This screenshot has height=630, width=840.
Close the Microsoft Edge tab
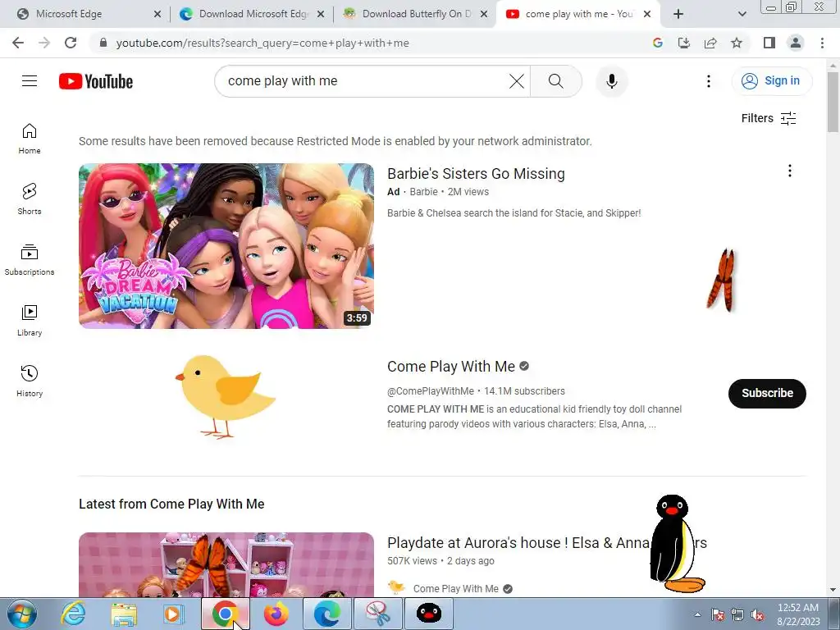pos(157,14)
